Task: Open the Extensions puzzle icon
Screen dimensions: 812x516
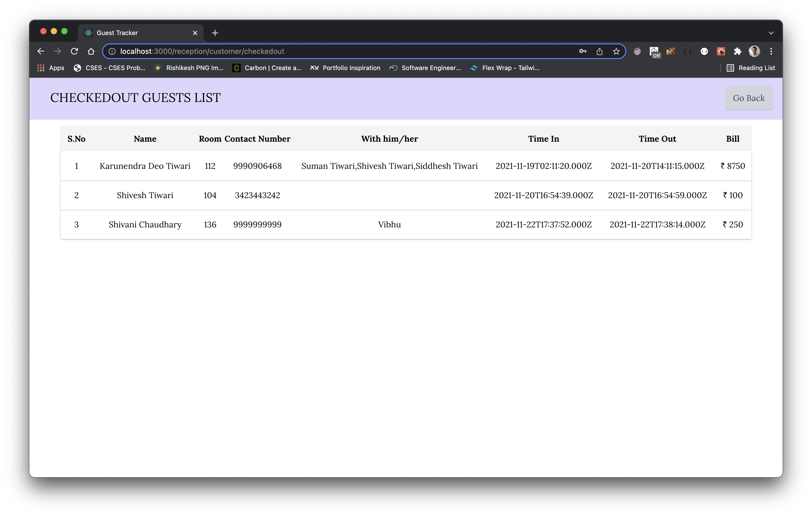Action: coord(737,51)
